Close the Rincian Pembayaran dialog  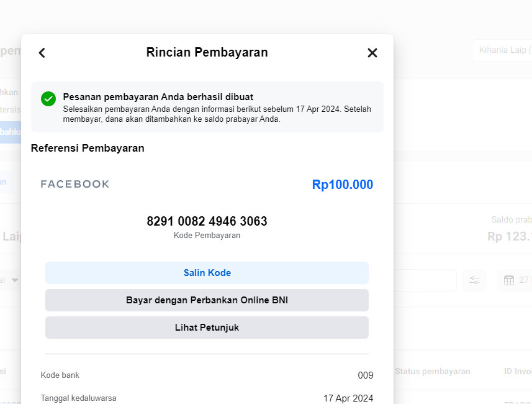point(372,53)
